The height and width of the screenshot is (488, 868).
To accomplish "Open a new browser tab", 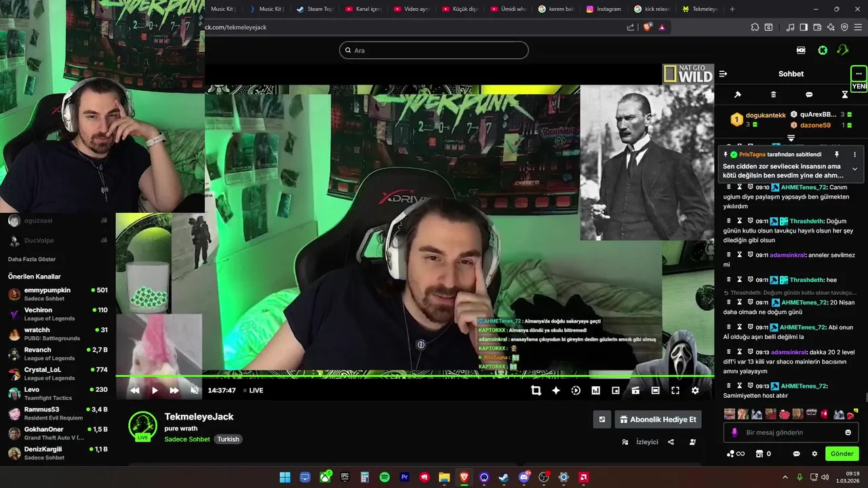I will [x=732, y=9].
